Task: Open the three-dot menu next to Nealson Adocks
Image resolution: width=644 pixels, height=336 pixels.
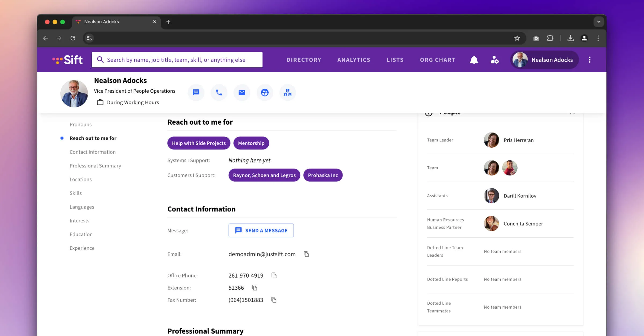Action: [x=590, y=60]
